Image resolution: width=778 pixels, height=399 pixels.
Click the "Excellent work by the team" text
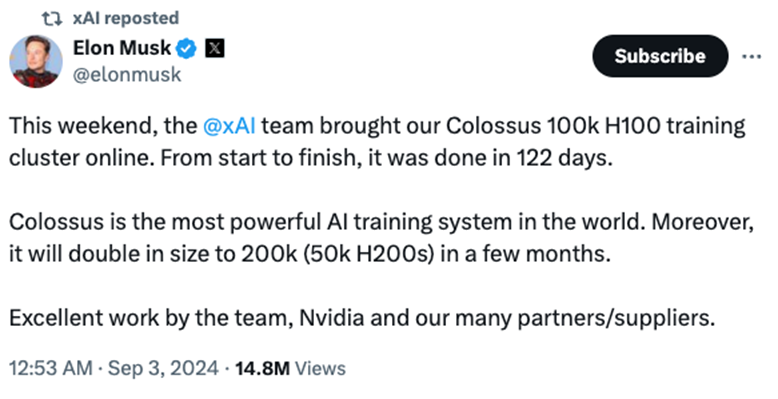(x=149, y=318)
